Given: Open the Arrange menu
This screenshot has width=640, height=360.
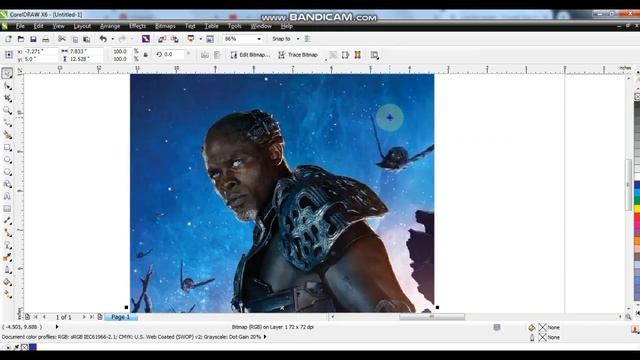Looking at the screenshot, I should 110,26.
